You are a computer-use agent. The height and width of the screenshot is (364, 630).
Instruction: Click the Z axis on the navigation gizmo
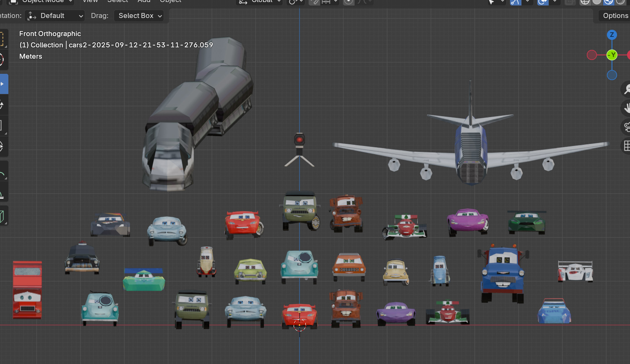coord(612,35)
